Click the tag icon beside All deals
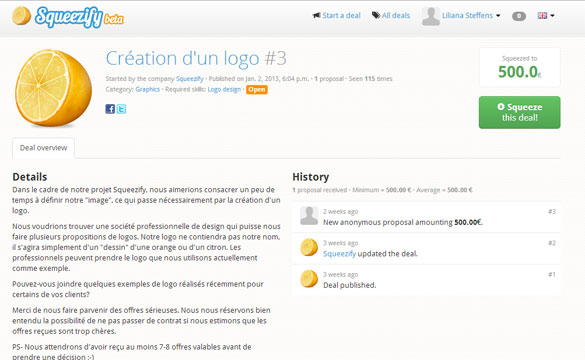 coord(376,15)
